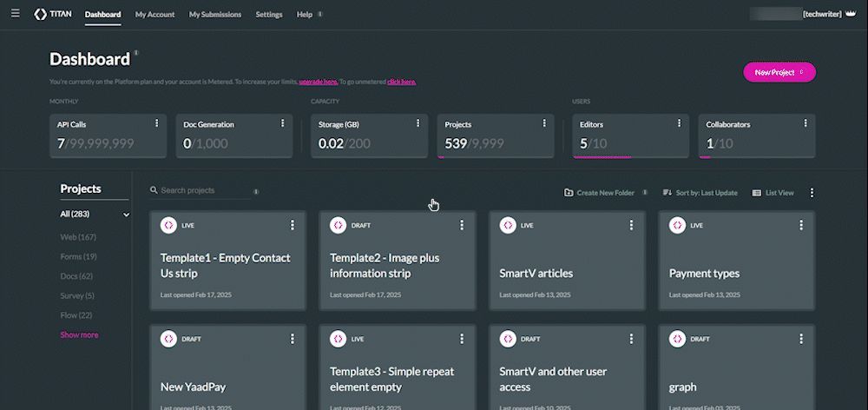Expand categories with Show more
868x410 pixels.
click(x=79, y=334)
